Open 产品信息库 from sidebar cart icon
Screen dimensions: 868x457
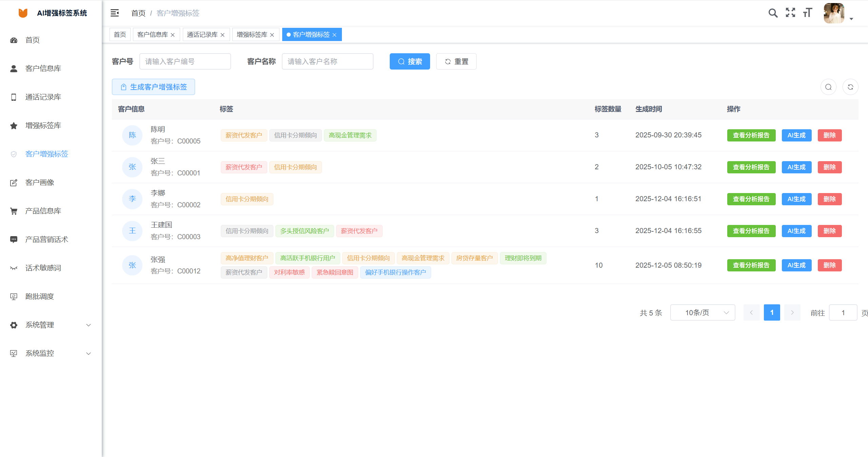14,211
